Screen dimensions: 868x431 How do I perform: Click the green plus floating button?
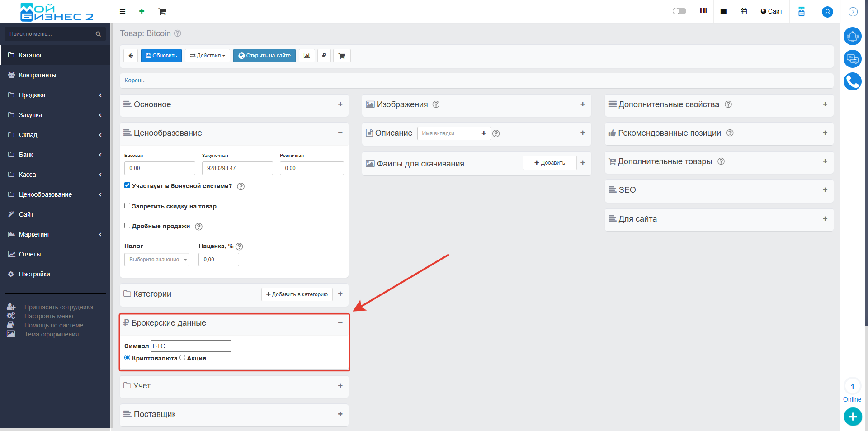coord(853,417)
